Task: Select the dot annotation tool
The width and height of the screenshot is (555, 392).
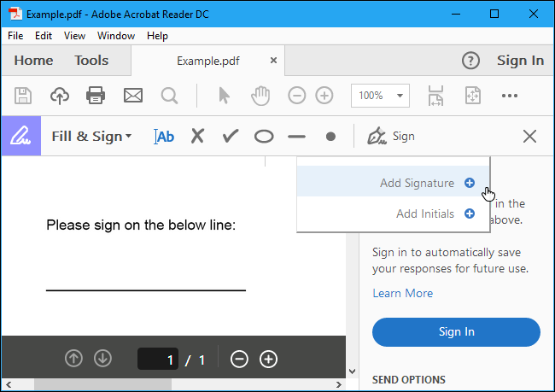Action: coord(330,137)
